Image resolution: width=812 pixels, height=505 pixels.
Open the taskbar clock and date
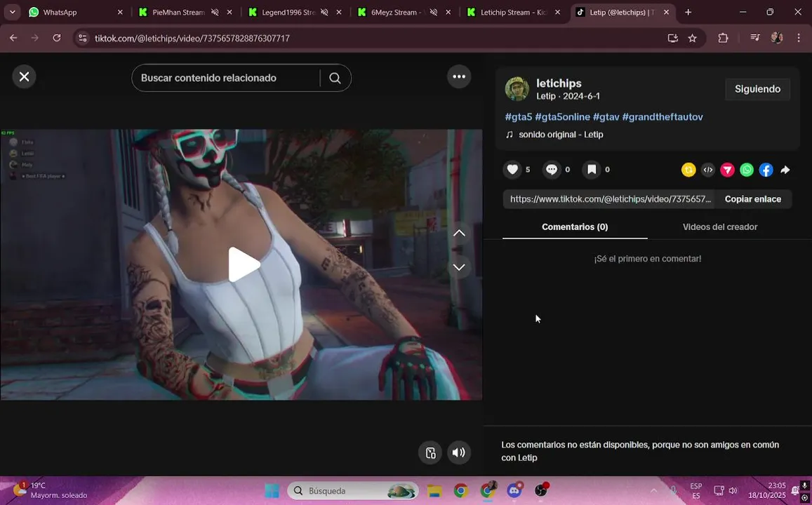[x=767, y=490]
